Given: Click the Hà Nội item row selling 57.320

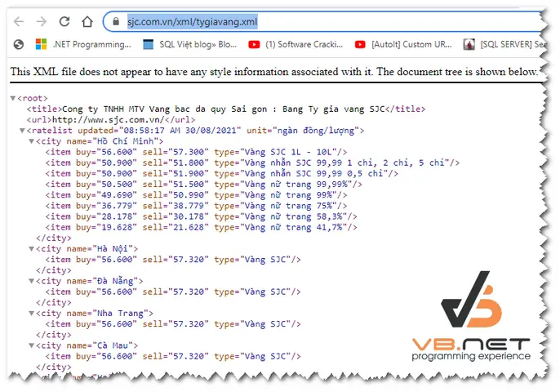Looking at the screenshot, I should coord(173,260).
